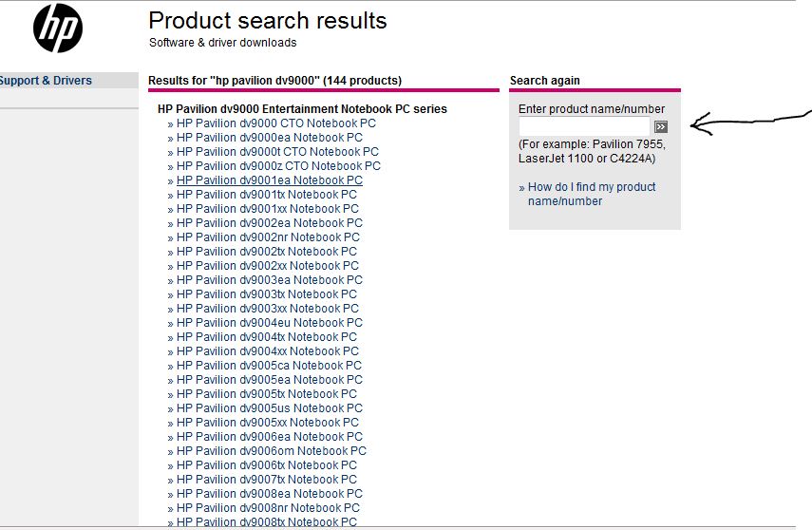Screen dimensions: 812x530
Task: Open HP Pavilion dv9004eu Notebook PC link
Action: (x=269, y=323)
